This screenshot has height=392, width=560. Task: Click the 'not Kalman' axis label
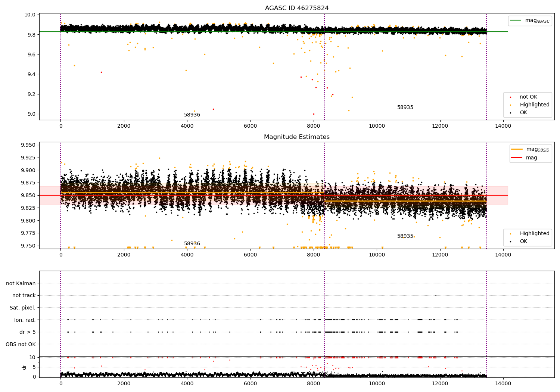click(21, 283)
